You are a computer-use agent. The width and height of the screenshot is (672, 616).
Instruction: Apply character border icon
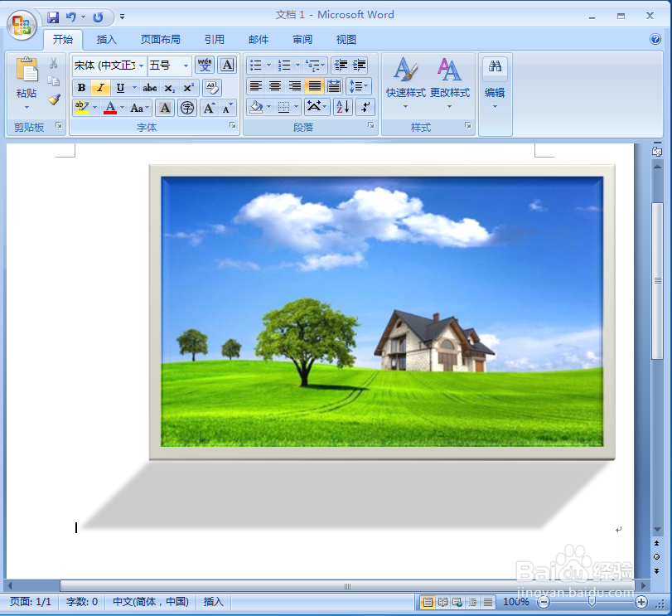tap(227, 65)
